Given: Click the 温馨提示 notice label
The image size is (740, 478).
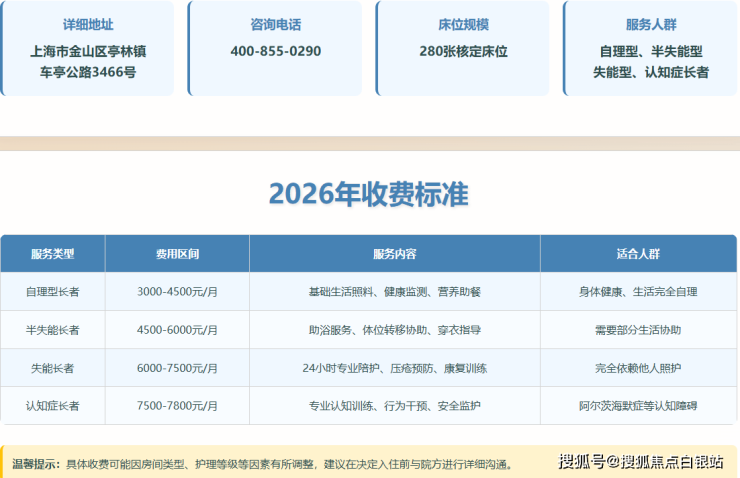Looking at the screenshot, I should pos(37,464).
